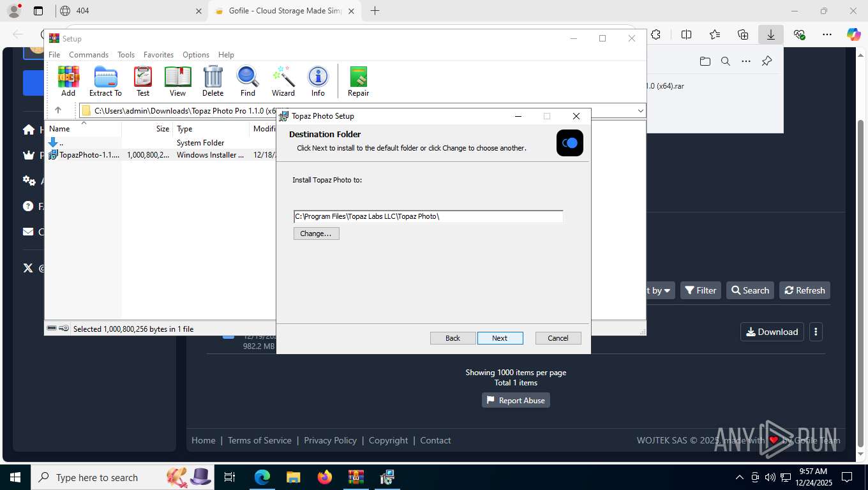Open the Commands menu

[89, 55]
